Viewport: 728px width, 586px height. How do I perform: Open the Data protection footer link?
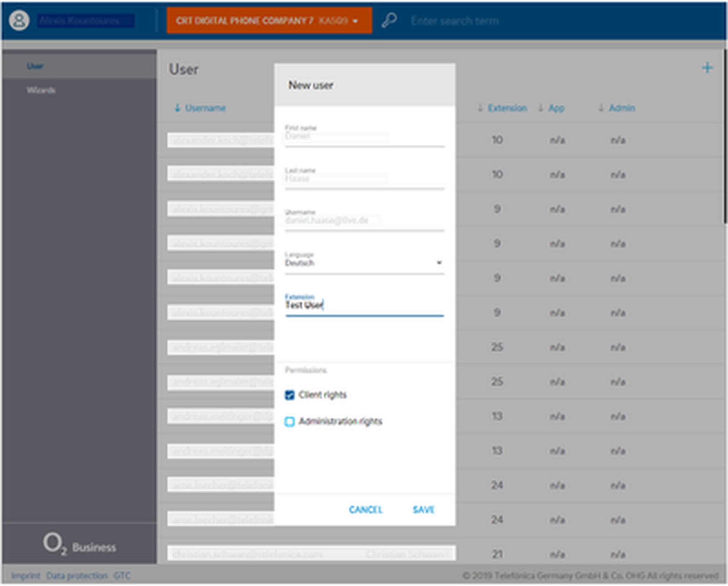click(77, 575)
